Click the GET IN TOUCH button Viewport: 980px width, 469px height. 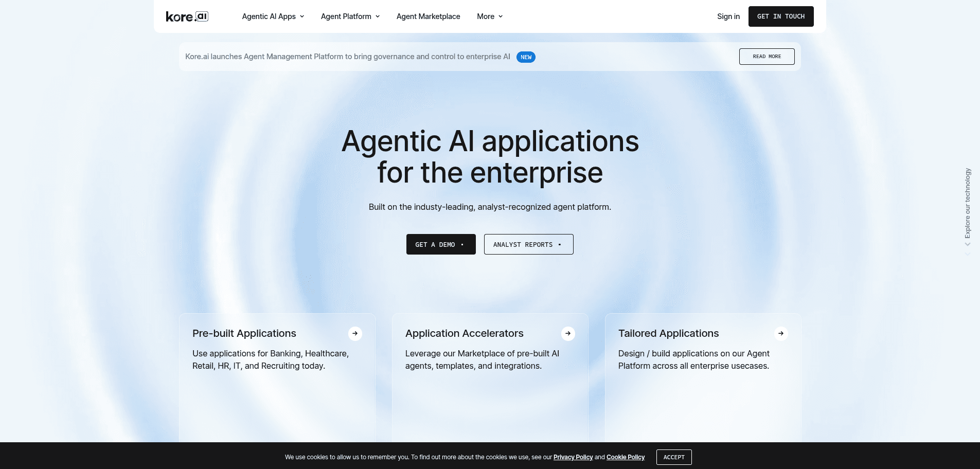[781, 16]
